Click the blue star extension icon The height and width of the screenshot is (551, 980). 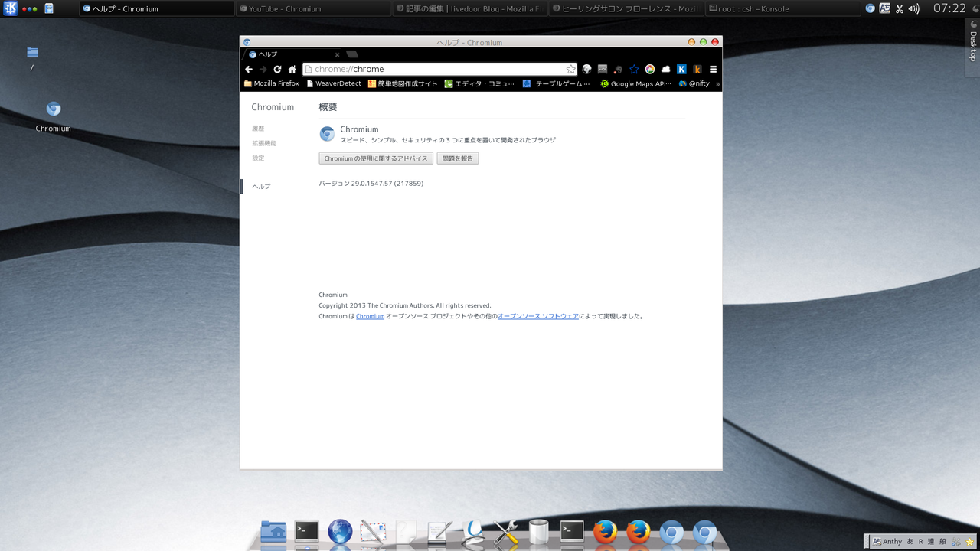(634, 69)
